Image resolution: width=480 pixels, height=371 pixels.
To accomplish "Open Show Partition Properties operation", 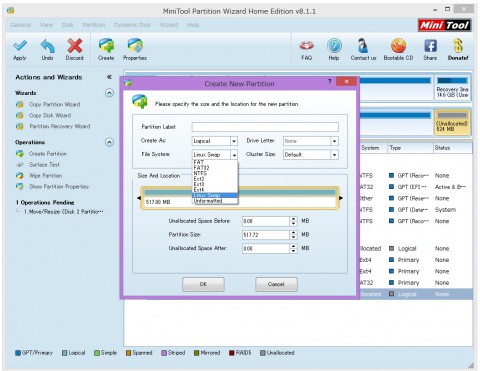I will click(59, 187).
